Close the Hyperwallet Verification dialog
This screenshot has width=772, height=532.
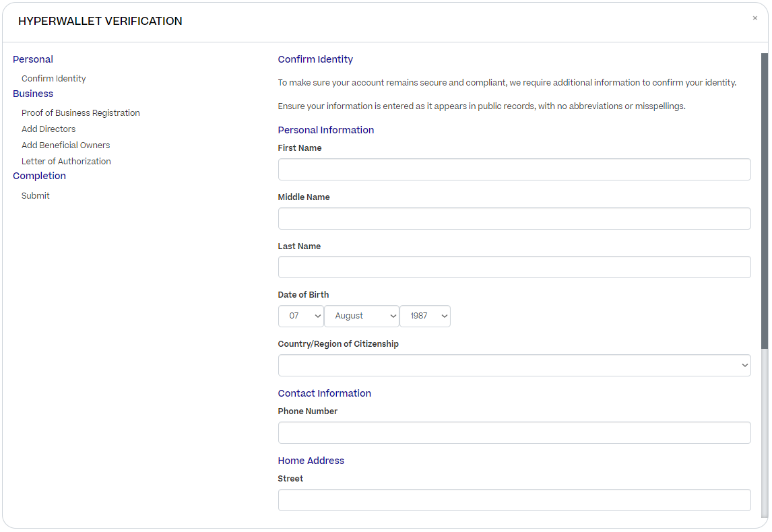(754, 18)
